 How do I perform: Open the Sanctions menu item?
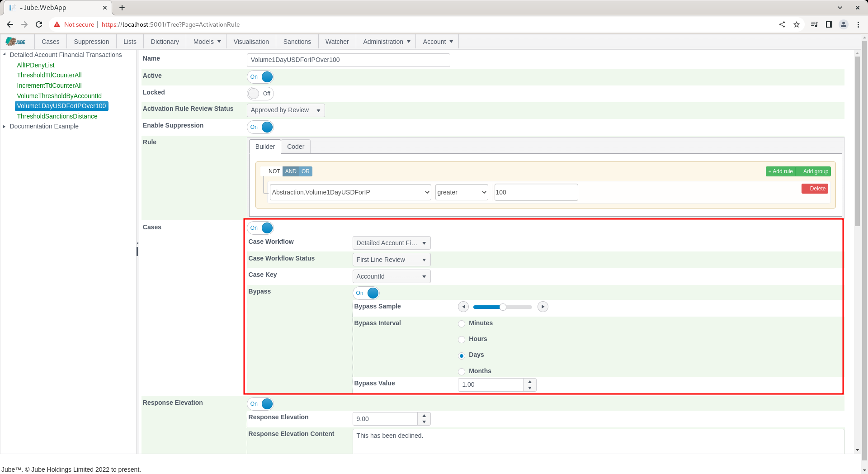point(297,42)
